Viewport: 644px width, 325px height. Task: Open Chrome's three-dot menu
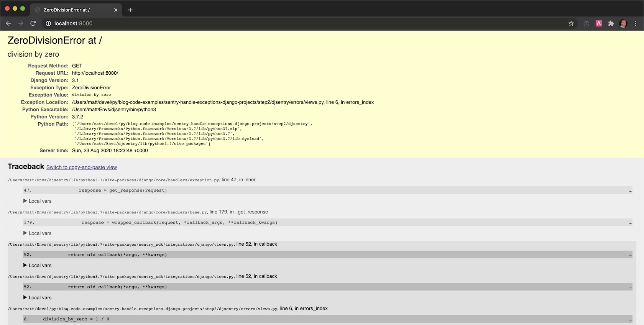pos(636,23)
